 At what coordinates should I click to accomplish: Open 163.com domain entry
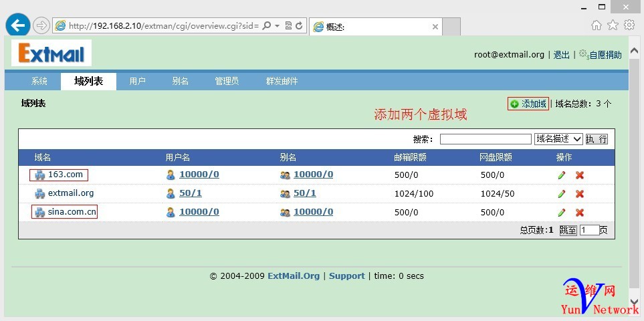pyautogui.click(x=66, y=175)
